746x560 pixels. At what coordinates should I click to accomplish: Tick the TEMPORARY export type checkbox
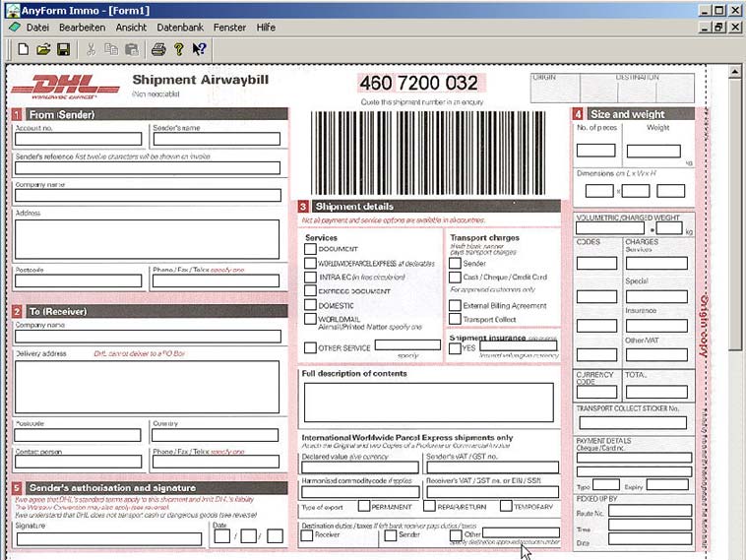(x=506, y=506)
